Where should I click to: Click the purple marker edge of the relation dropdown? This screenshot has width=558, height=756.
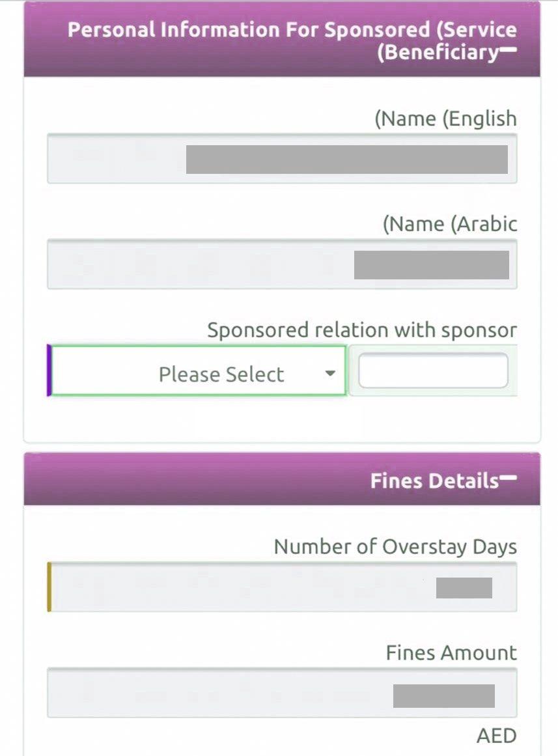coord(49,371)
